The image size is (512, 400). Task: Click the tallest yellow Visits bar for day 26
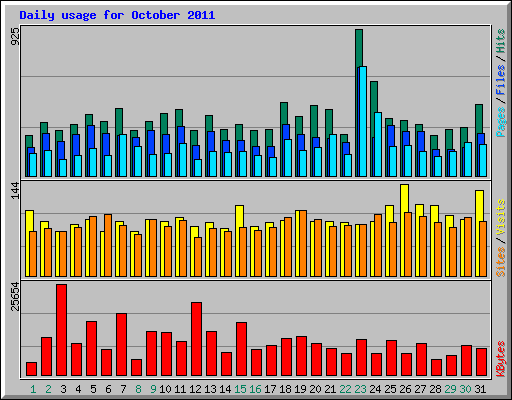click(x=404, y=198)
